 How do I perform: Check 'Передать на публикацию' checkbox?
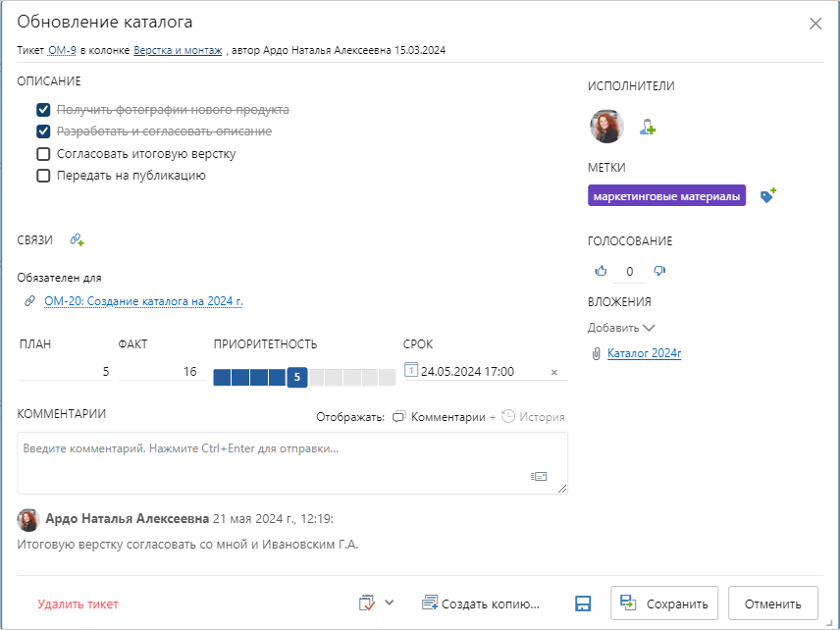click(43, 177)
